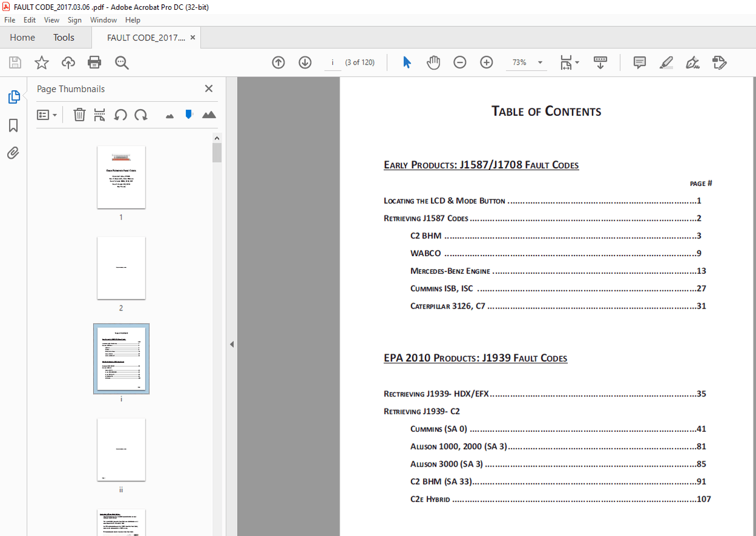
Task: Select page 1 thumbnail
Action: tap(121, 177)
